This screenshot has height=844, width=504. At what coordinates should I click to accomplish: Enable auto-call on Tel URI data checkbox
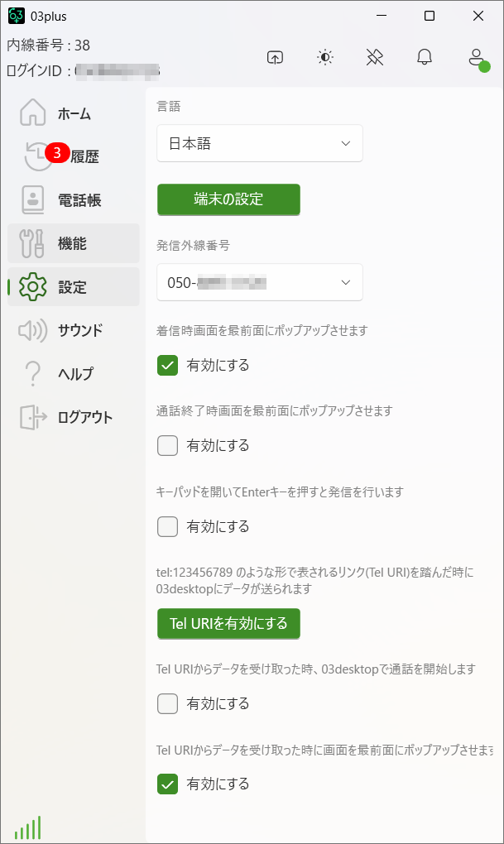click(x=168, y=704)
